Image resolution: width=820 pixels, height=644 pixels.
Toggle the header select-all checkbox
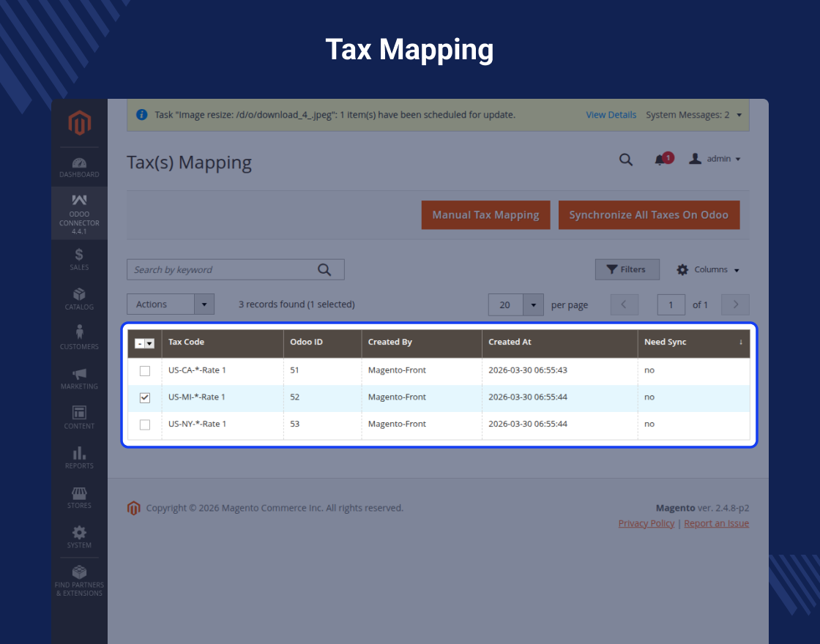pyautogui.click(x=140, y=343)
